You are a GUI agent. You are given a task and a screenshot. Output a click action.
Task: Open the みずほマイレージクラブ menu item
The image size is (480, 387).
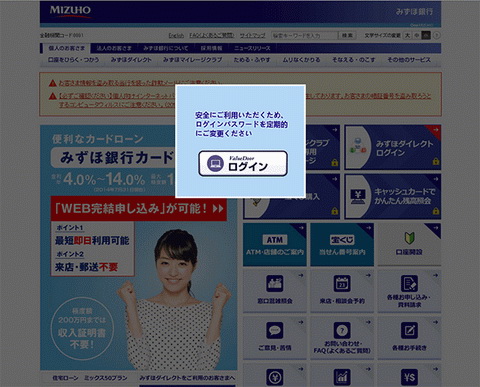192,60
